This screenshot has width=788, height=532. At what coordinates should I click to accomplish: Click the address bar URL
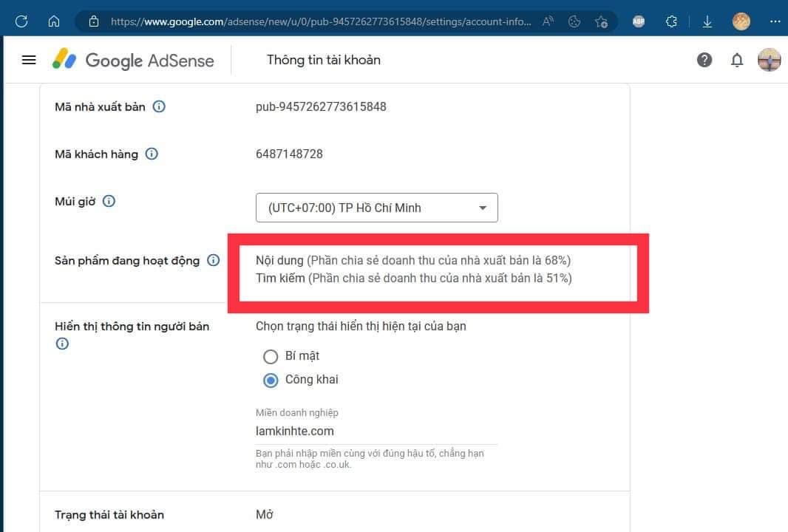pyautogui.click(x=321, y=21)
